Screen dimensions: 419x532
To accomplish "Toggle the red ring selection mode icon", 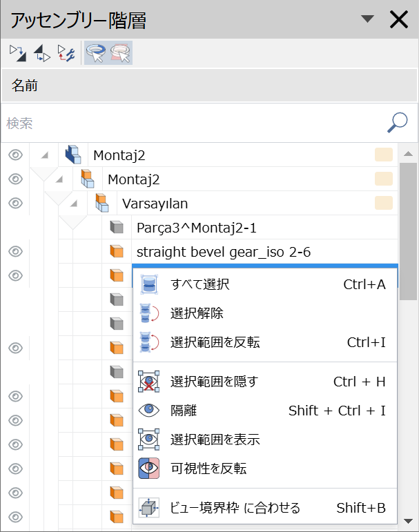I will click(120, 52).
